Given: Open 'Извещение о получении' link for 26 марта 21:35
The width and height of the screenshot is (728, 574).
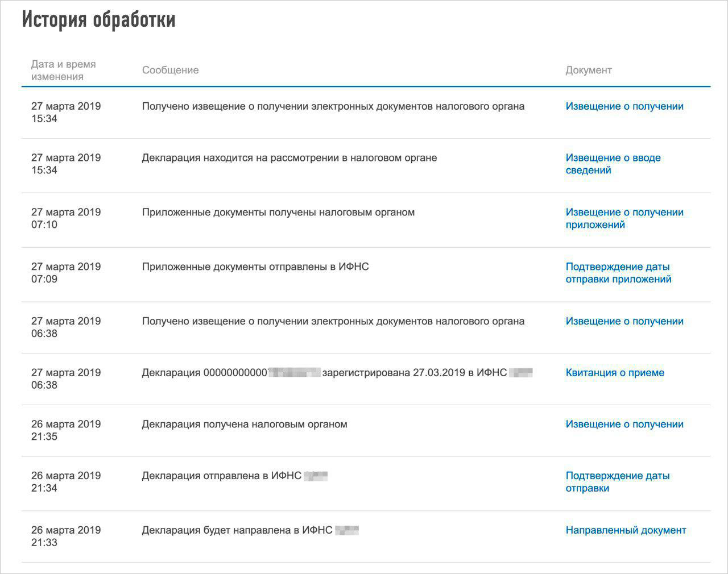Looking at the screenshot, I should click(x=624, y=424).
